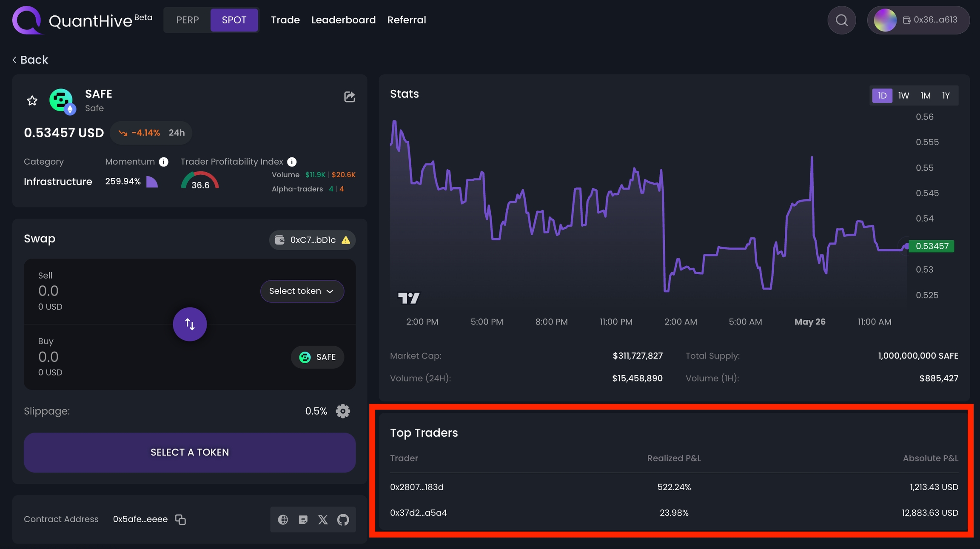The height and width of the screenshot is (549, 980).
Task: Open slippage settings gear icon
Action: [x=343, y=411]
